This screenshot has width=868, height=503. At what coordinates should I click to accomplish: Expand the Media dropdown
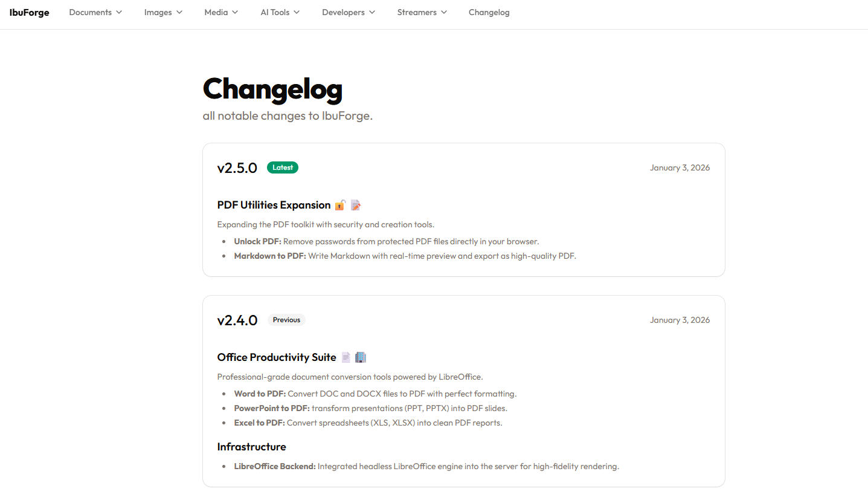coord(220,12)
